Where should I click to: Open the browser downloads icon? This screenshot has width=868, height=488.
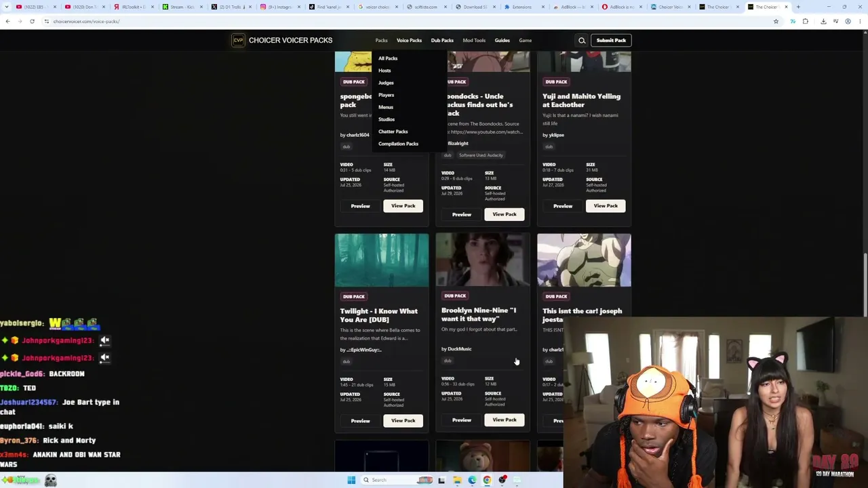[x=823, y=22]
